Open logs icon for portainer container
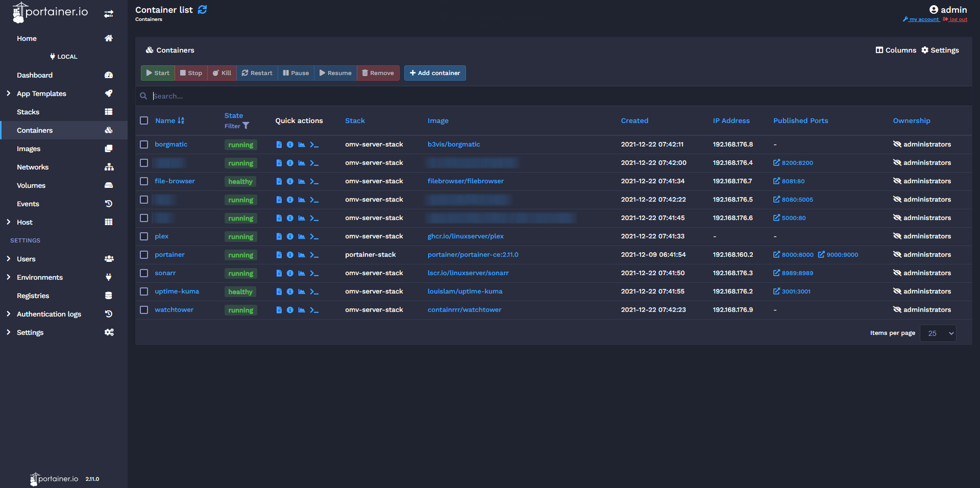980x488 pixels. point(279,255)
